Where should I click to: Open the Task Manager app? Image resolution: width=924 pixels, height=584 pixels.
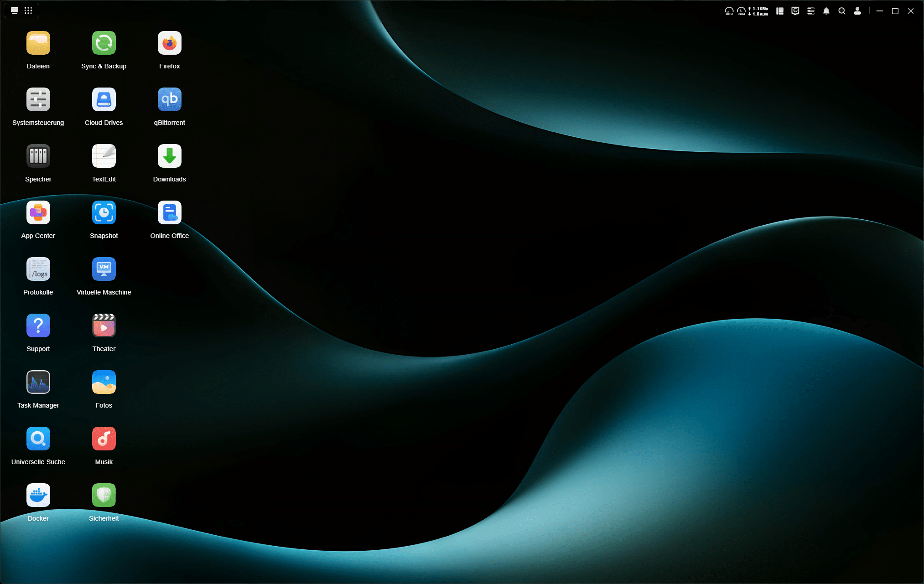point(38,382)
